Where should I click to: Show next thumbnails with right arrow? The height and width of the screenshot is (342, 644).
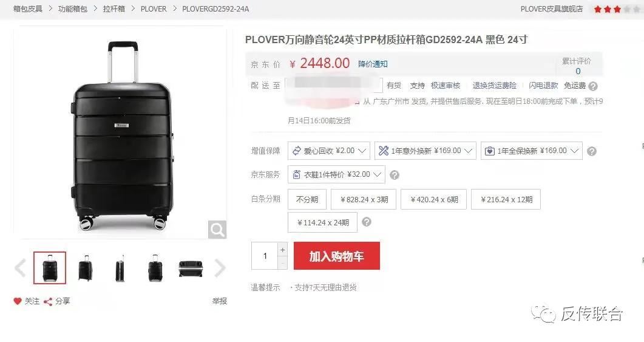[x=220, y=268]
